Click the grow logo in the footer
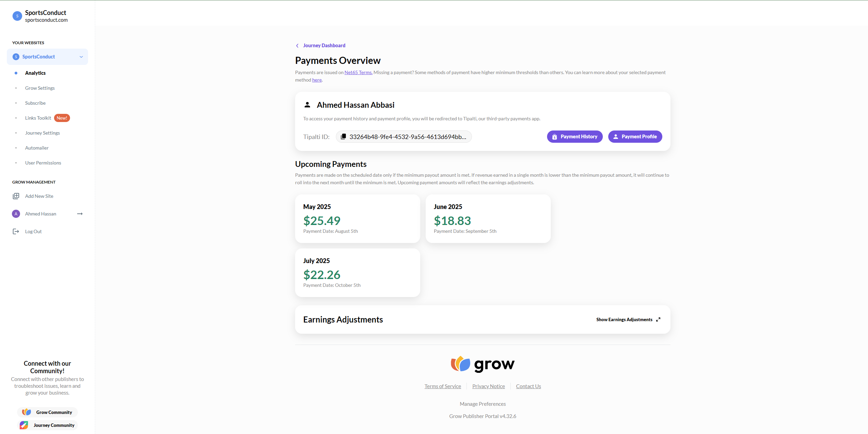The image size is (868, 434). (x=482, y=364)
